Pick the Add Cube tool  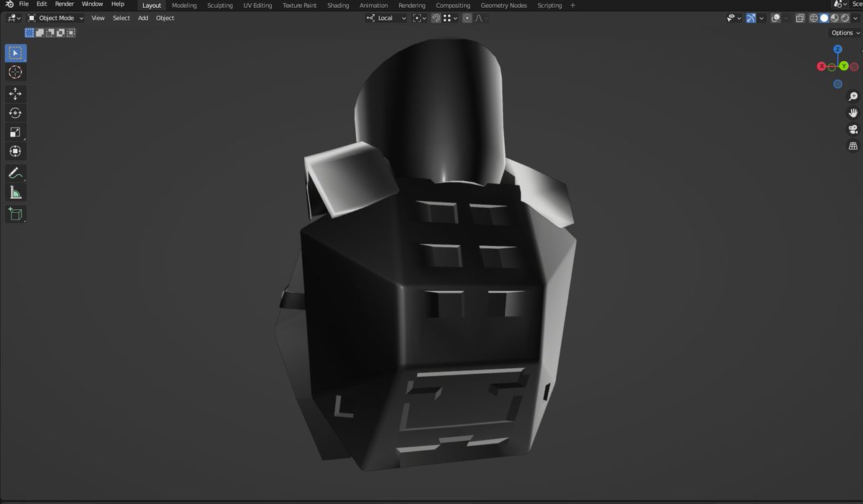coord(15,214)
